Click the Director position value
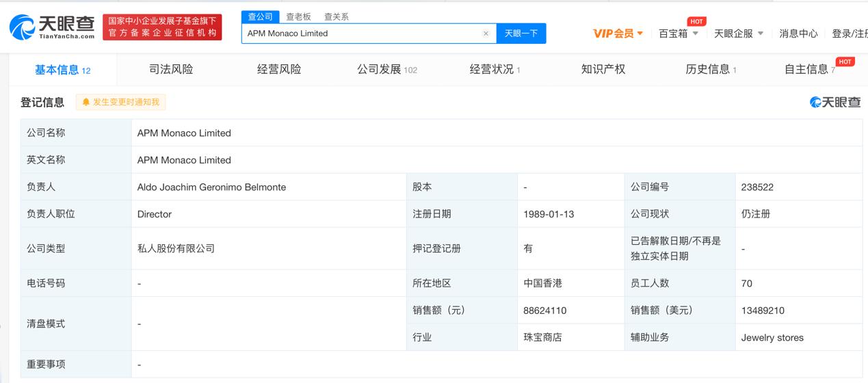Viewport: 868px width, 383px height. 154,214
